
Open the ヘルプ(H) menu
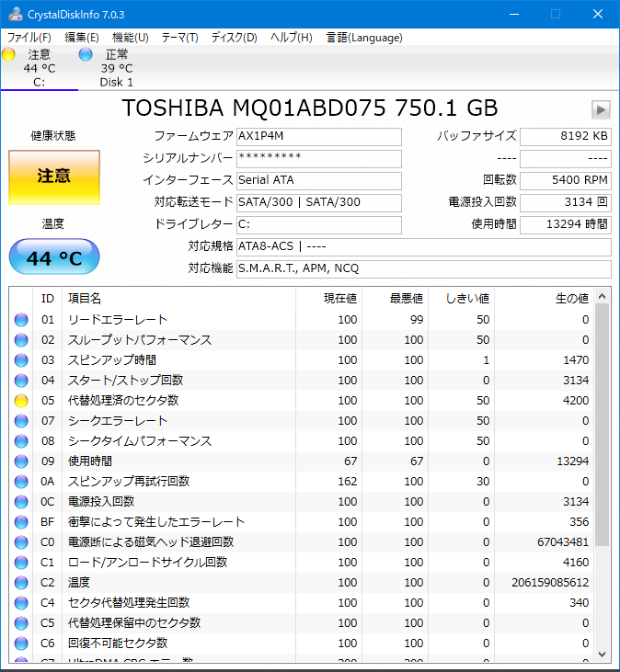[x=291, y=38]
